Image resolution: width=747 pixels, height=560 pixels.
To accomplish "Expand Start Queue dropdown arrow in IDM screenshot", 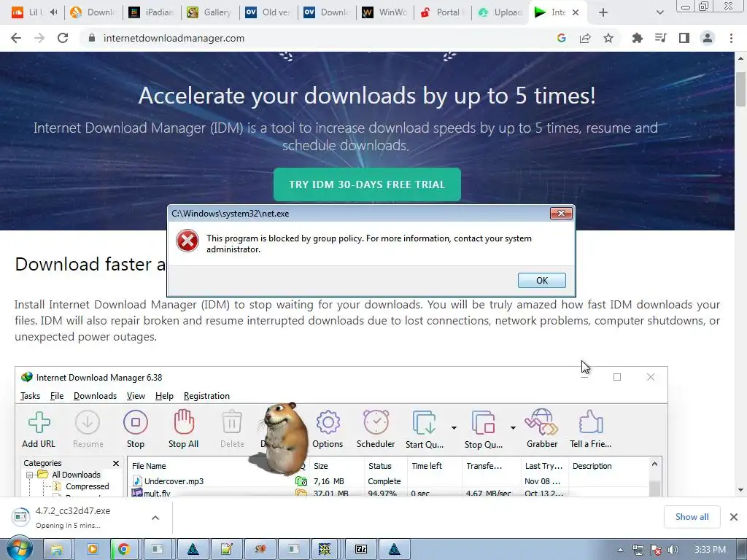I will point(454,427).
